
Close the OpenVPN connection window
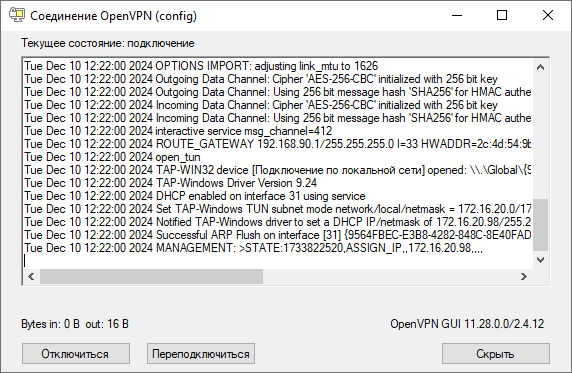(548, 15)
